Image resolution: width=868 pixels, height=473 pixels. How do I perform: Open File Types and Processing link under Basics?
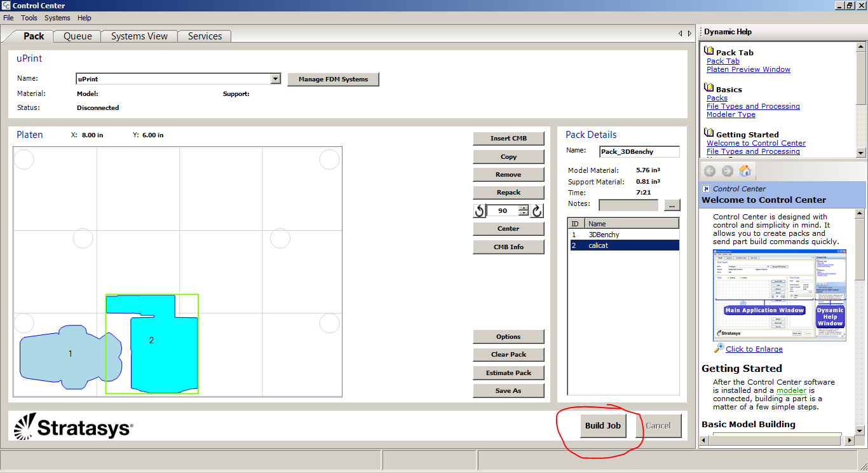point(753,106)
